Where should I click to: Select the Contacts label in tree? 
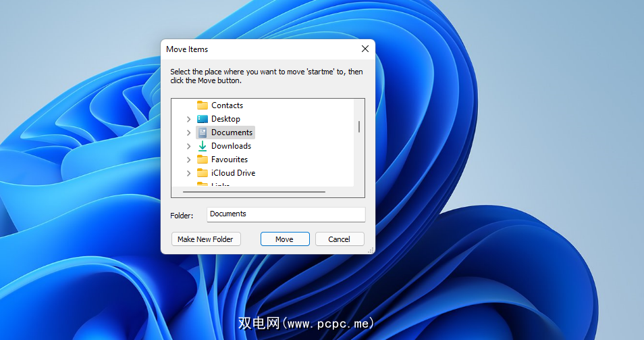pos(227,105)
